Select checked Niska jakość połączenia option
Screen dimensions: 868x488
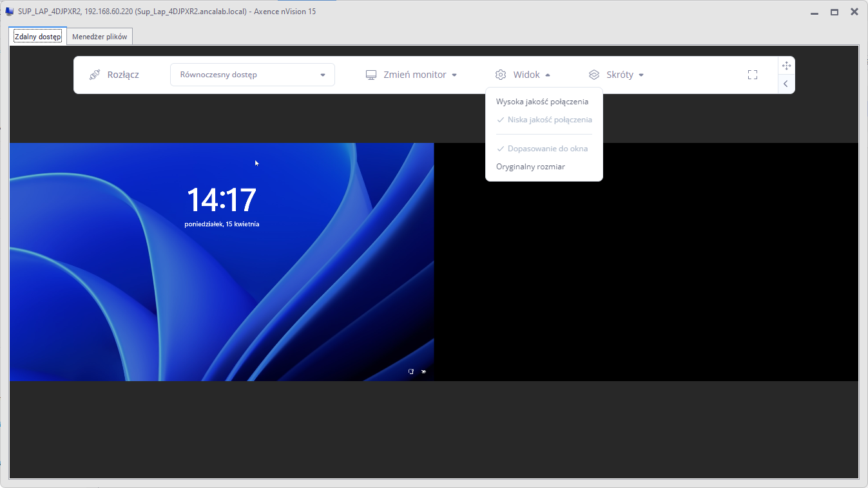(x=549, y=120)
